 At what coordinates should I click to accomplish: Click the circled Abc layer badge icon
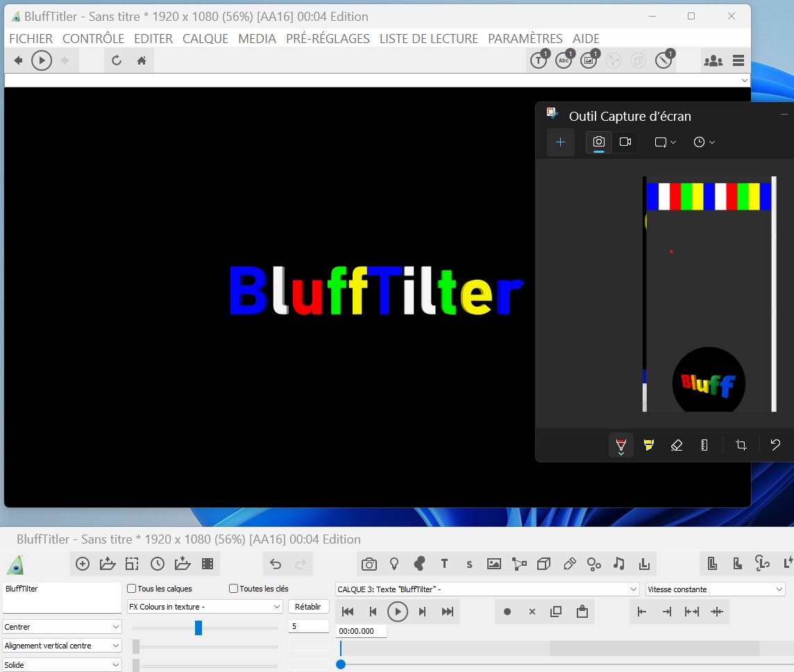pos(564,60)
